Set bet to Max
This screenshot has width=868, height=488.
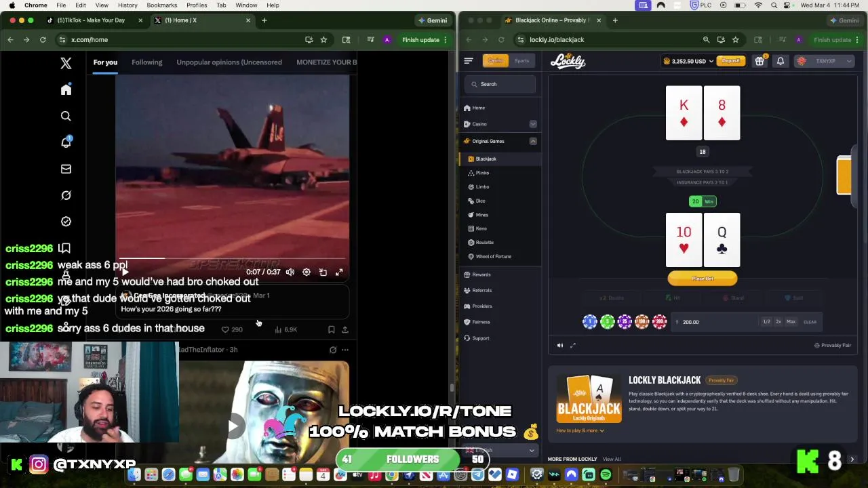[x=791, y=322]
